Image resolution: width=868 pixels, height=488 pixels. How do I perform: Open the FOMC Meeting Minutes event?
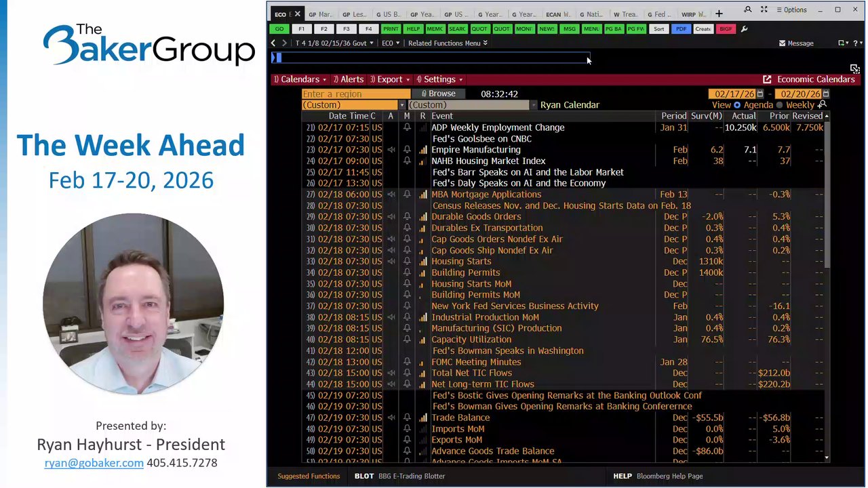[x=476, y=362]
